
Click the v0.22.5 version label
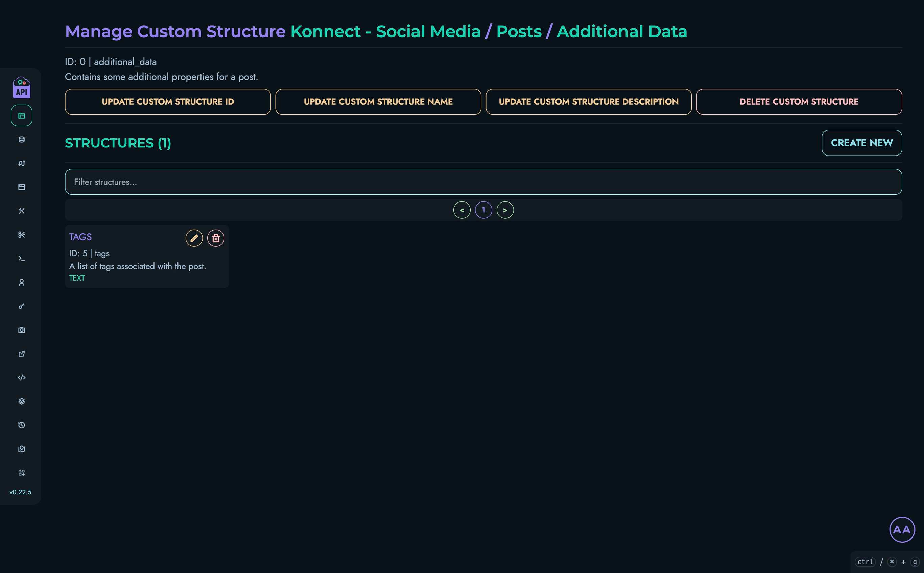[x=21, y=492]
